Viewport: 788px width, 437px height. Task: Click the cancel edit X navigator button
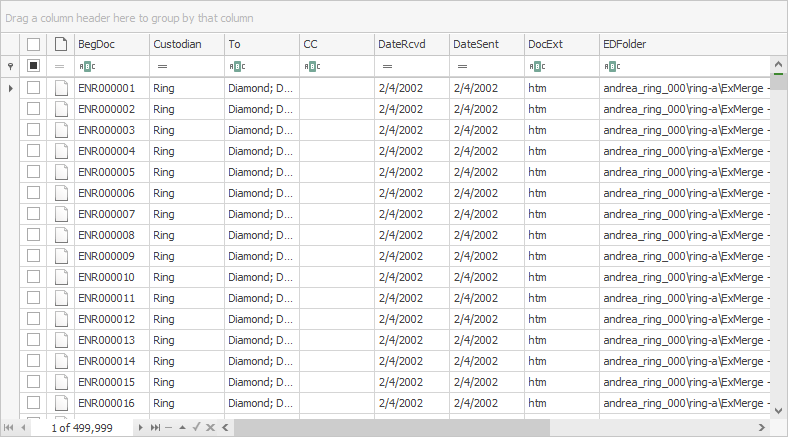pyautogui.click(x=210, y=428)
